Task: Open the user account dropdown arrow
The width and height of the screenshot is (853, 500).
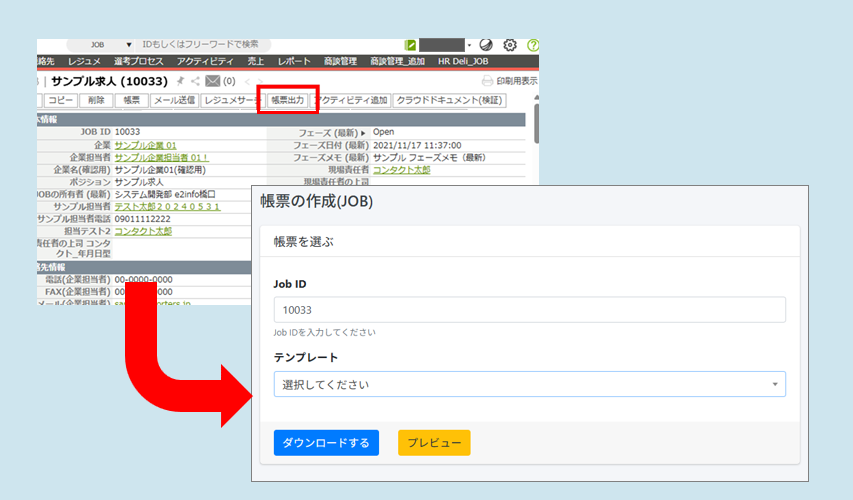Action: coord(469,45)
